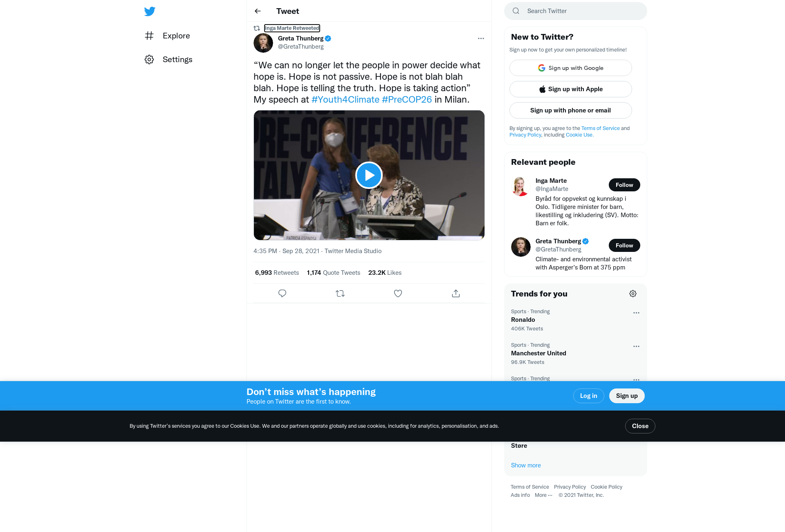Play the Greta Thunberg speech video
The height and width of the screenshot is (532, 785).
369,175
